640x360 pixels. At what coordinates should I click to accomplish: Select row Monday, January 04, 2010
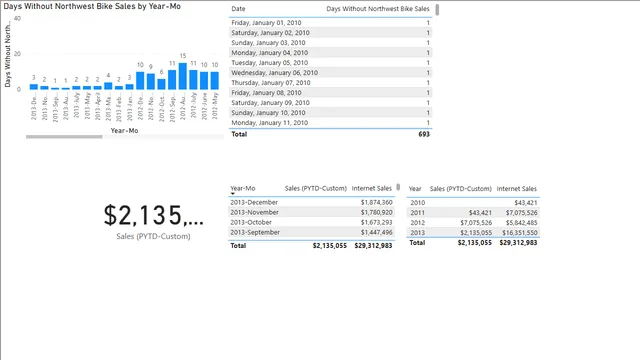[x=330, y=53]
